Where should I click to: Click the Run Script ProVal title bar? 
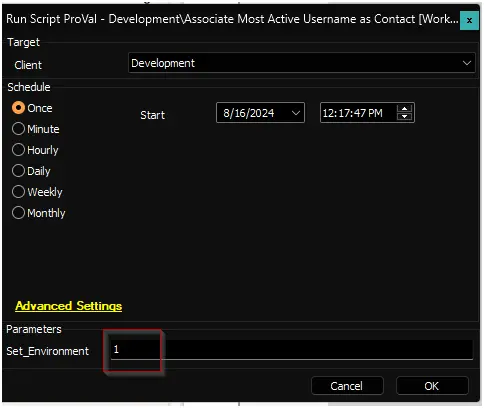[x=232, y=19]
